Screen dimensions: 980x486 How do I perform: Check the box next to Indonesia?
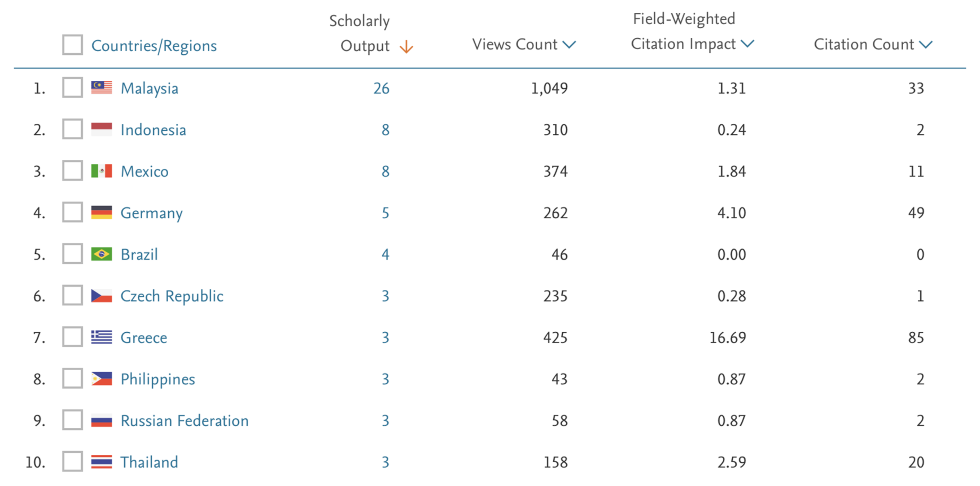[x=73, y=129]
